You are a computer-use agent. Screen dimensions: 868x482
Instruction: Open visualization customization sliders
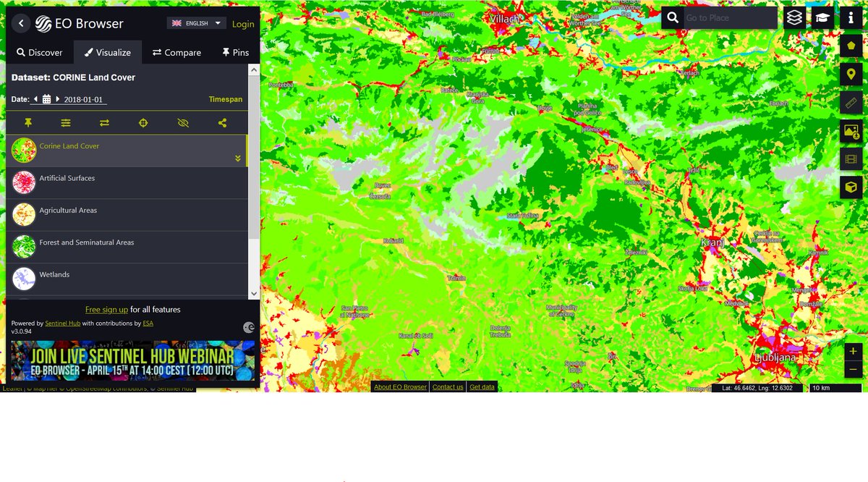point(66,122)
